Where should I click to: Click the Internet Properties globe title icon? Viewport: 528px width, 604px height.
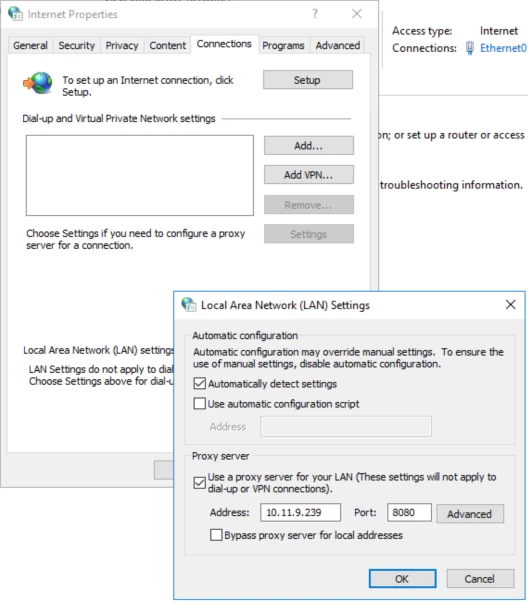[x=15, y=14]
